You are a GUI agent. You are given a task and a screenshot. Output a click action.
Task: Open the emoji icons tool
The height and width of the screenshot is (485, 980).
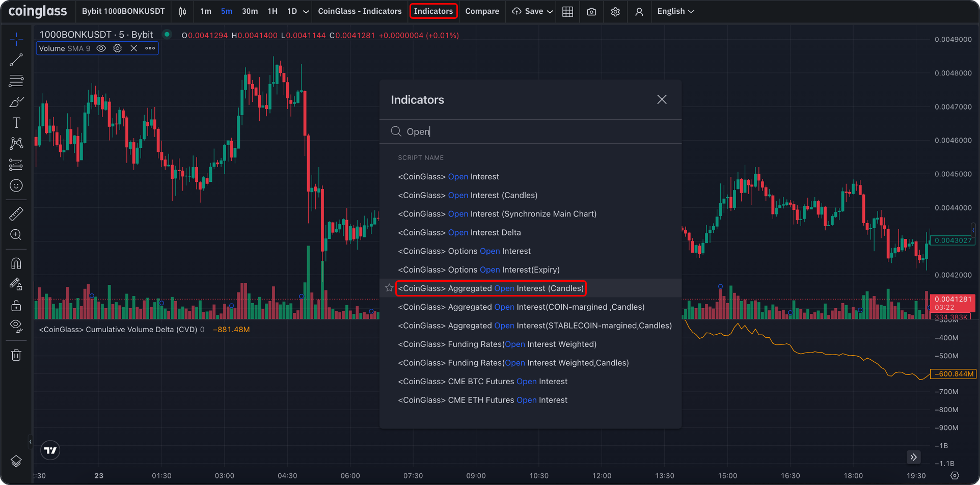tap(16, 186)
